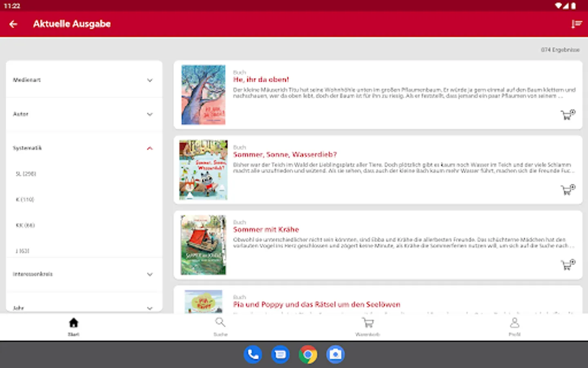This screenshot has height=368, width=588.
Task: Launch the Phone app from dock
Action: point(253,355)
